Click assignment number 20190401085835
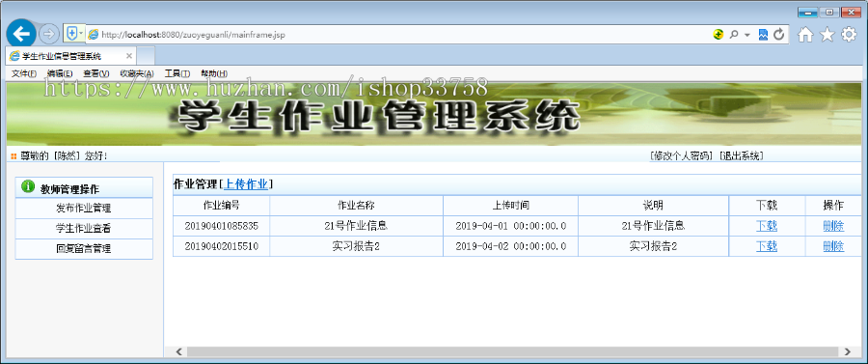Screen dimensions: 868x364 coord(222,227)
